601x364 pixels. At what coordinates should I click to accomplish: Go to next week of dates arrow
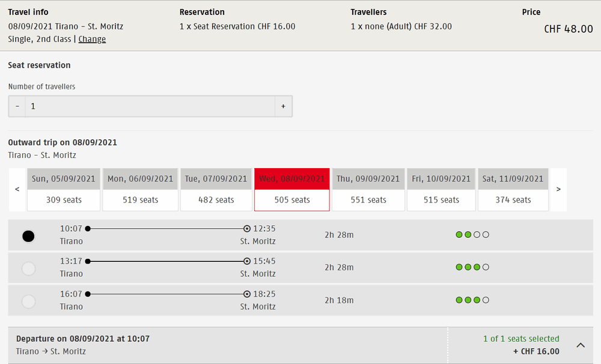[558, 189]
